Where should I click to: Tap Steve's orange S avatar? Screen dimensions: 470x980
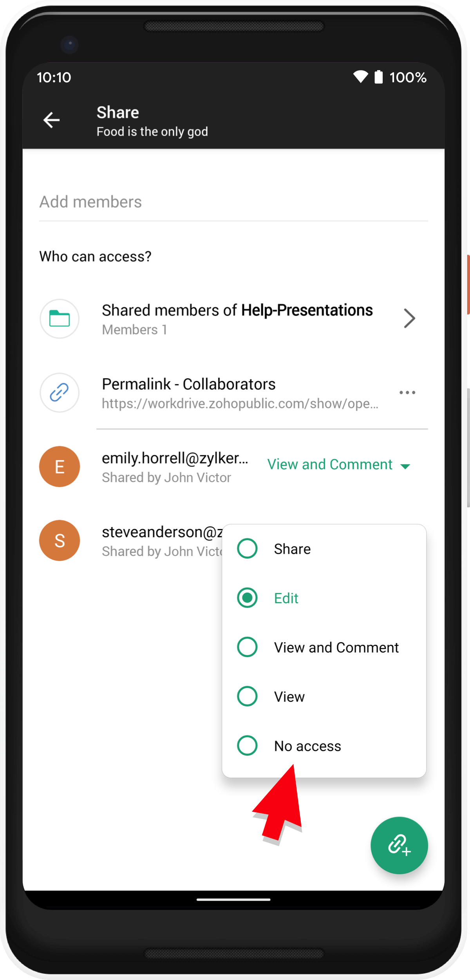60,540
